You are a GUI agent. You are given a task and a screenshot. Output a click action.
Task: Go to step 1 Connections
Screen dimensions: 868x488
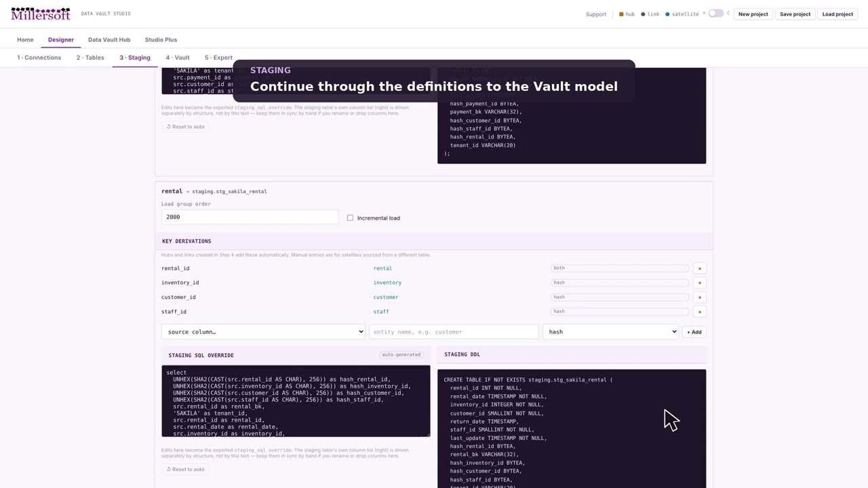point(39,58)
